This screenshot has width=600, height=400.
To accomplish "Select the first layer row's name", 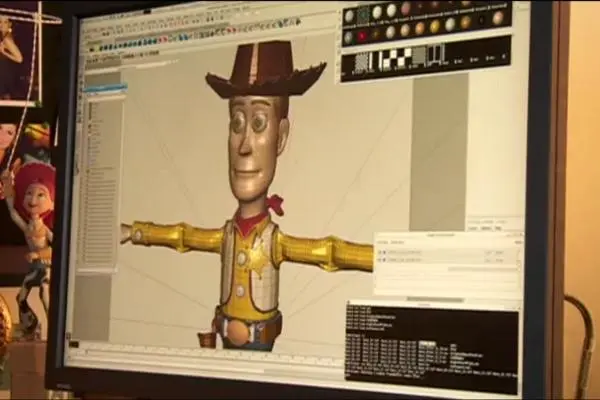I will pyautogui.click(x=404, y=252).
